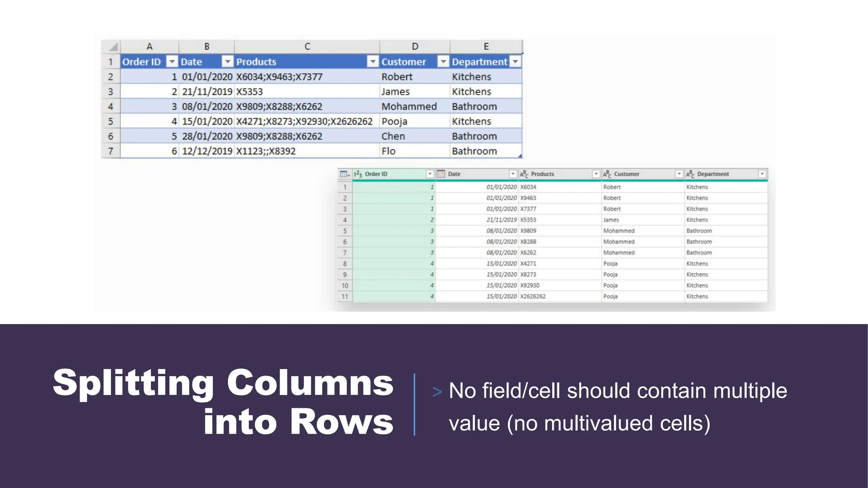The image size is (868, 488).
Task: Click the Power Query table menu icon
Action: pos(345,174)
